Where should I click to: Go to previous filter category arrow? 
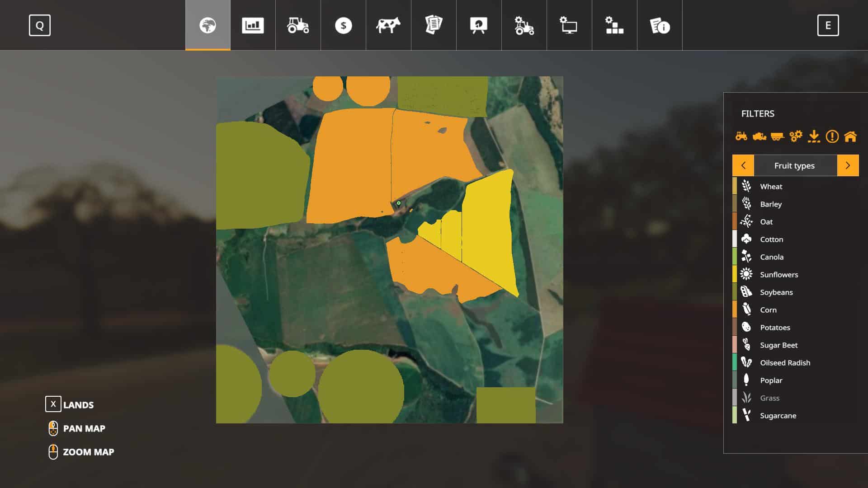pyautogui.click(x=743, y=165)
